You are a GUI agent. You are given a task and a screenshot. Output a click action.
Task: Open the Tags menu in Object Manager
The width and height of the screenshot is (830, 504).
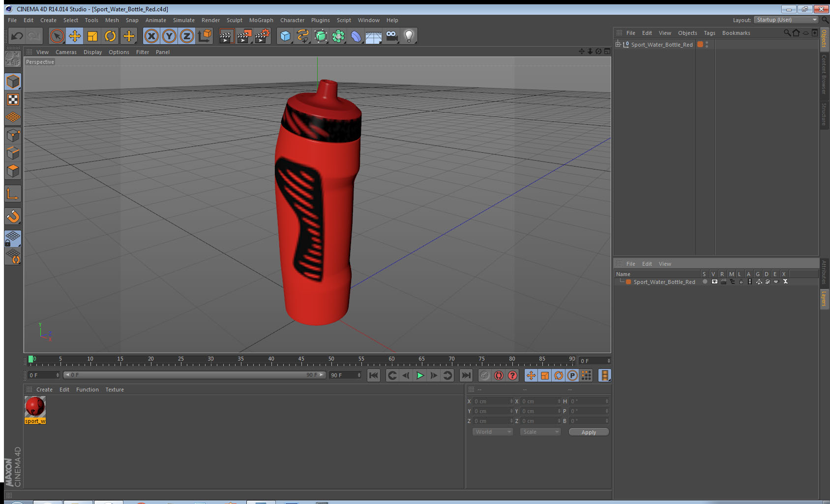point(710,33)
